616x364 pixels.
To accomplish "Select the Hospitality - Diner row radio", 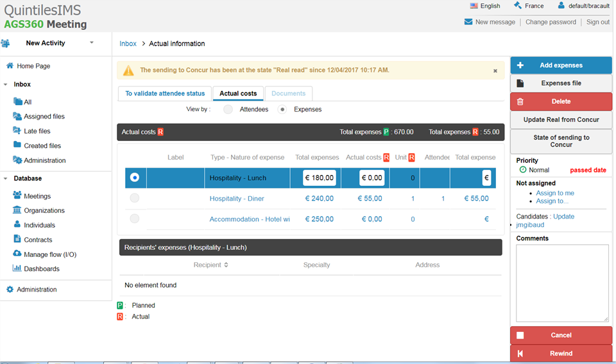I will tap(134, 199).
